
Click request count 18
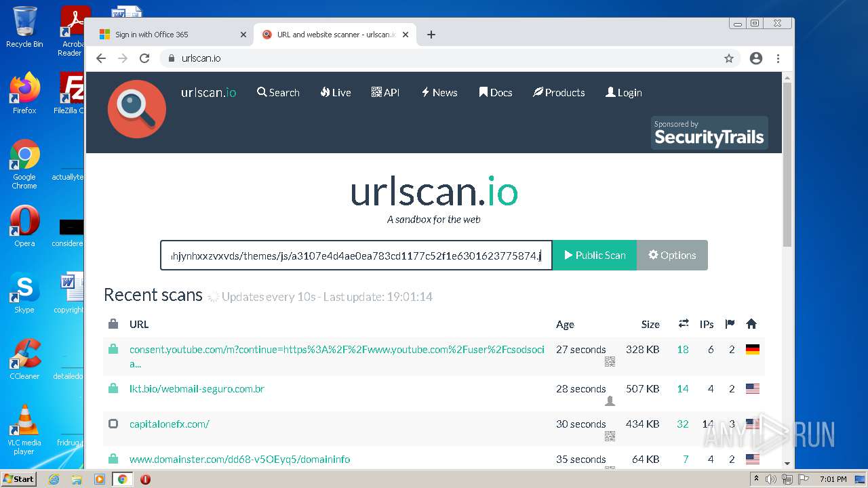click(x=683, y=350)
